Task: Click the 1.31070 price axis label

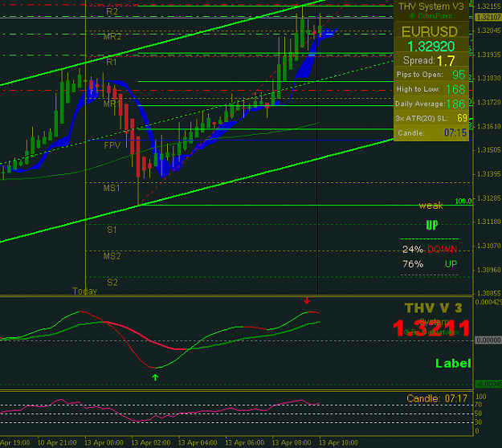Action: [x=488, y=246]
